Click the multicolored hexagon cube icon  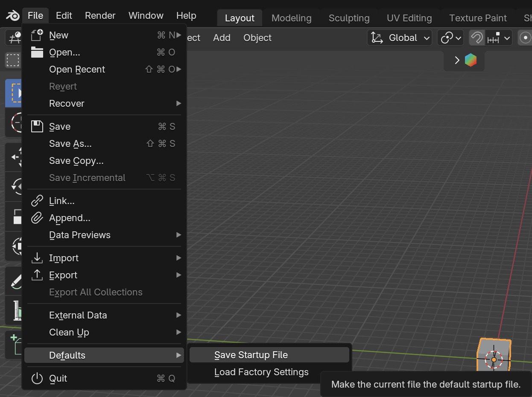tap(471, 60)
